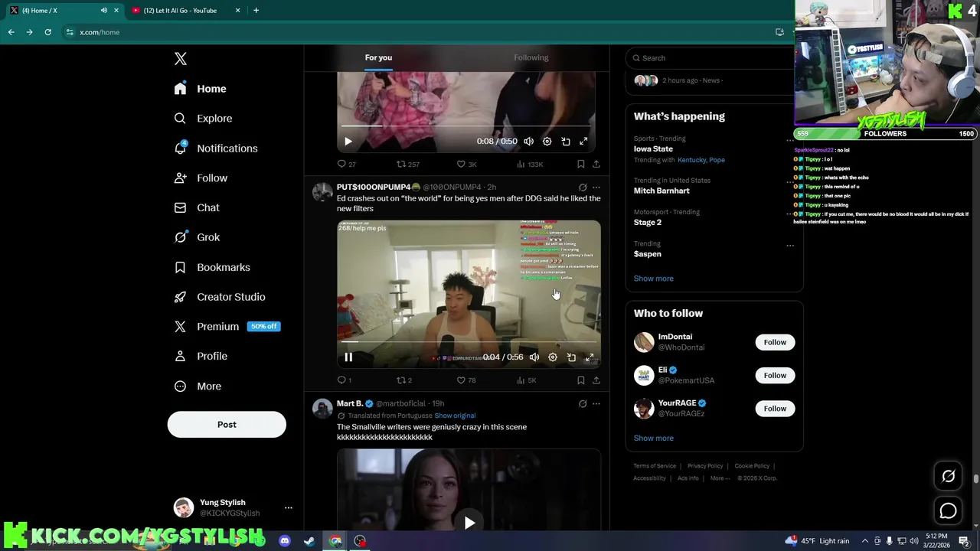The width and height of the screenshot is (980, 551).
Task: Pause the PUT$100ONPUMP4 video
Action: point(348,357)
